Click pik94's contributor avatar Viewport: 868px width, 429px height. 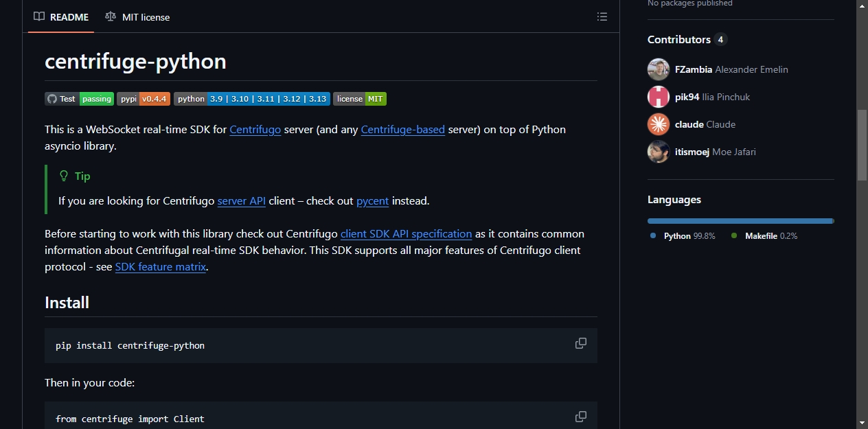tap(659, 97)
